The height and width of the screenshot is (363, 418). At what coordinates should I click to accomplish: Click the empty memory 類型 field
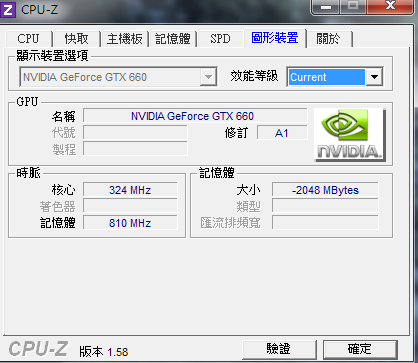325,206
